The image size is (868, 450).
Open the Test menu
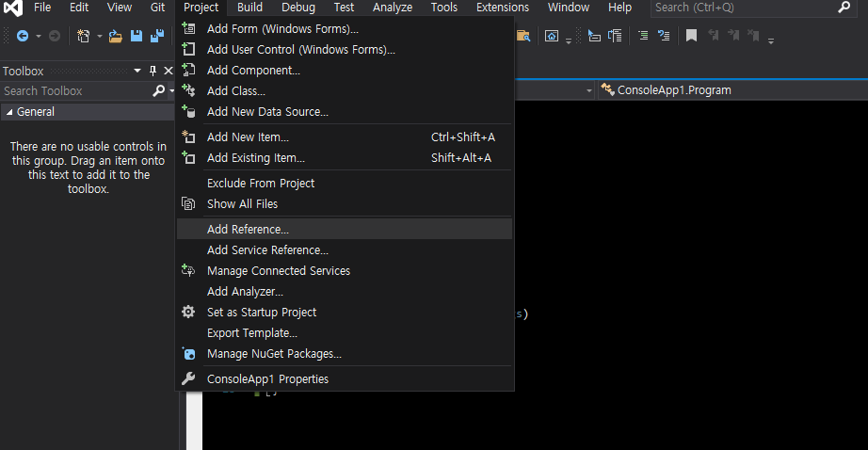pyautogui.click(x=344, y=8)
